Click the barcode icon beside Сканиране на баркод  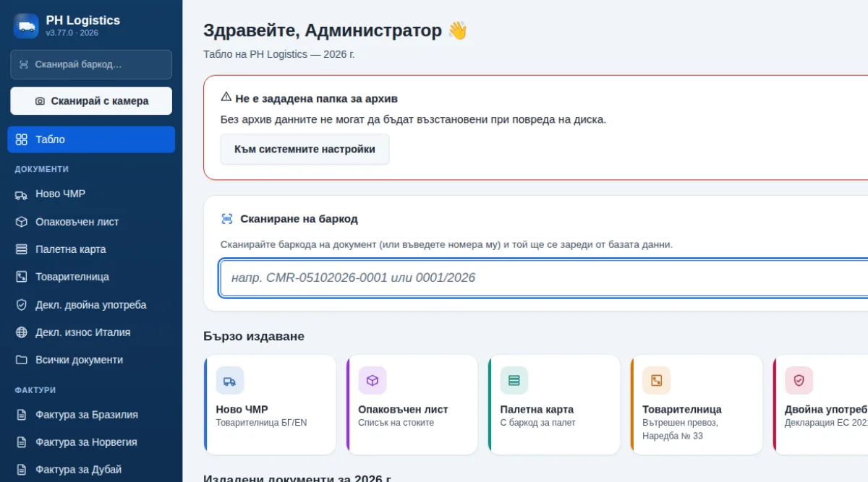coord(227,218)
